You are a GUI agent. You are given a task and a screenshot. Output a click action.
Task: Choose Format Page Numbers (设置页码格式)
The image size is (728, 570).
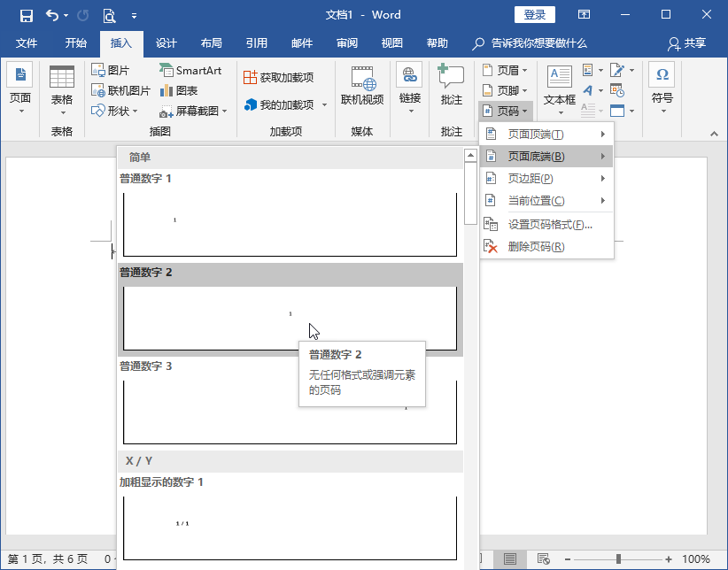pyautogui.click(x=546, y=225)
